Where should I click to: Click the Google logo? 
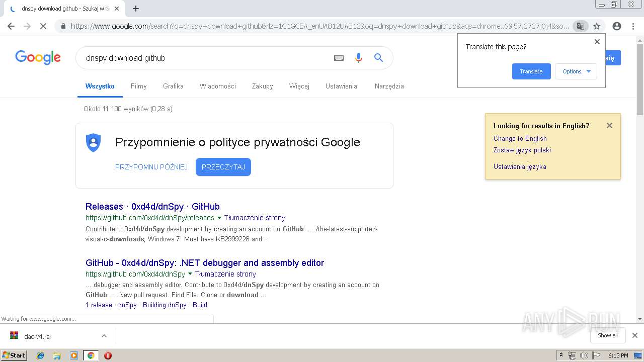(38, 57)
